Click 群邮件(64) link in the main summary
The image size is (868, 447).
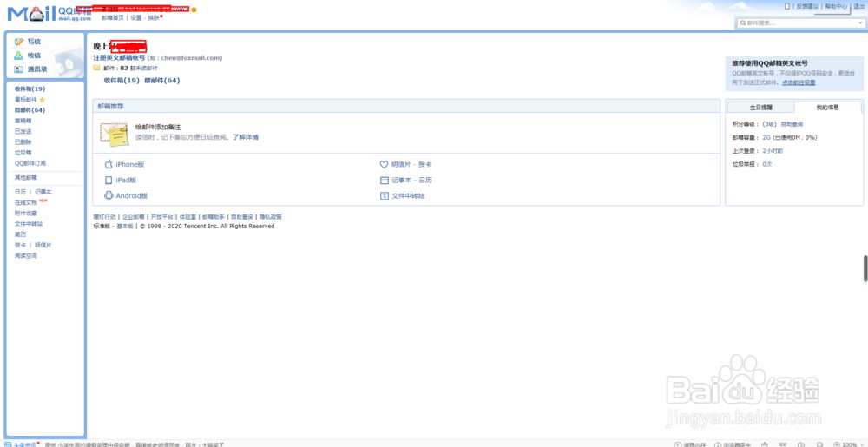point(161,80)
